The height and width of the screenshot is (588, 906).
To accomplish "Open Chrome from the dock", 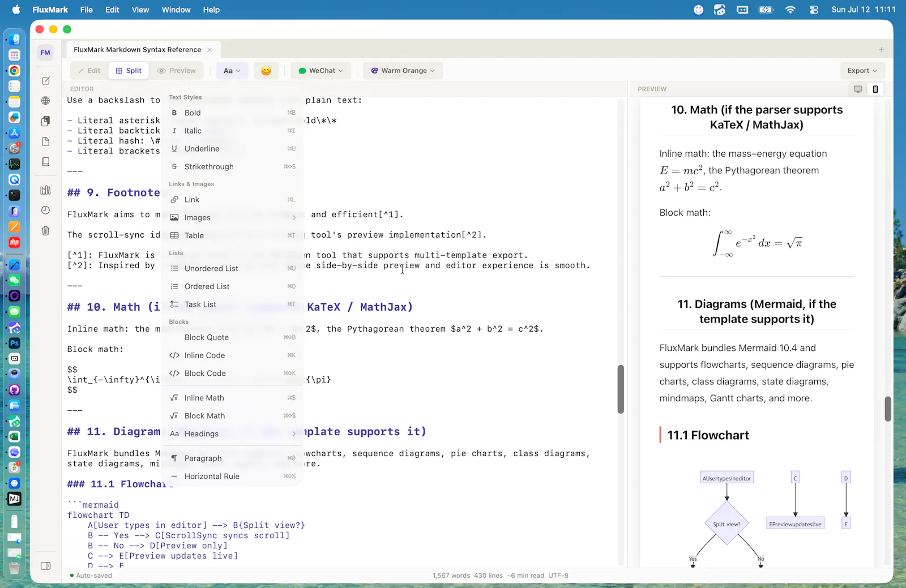I will (x=15, y=71).
